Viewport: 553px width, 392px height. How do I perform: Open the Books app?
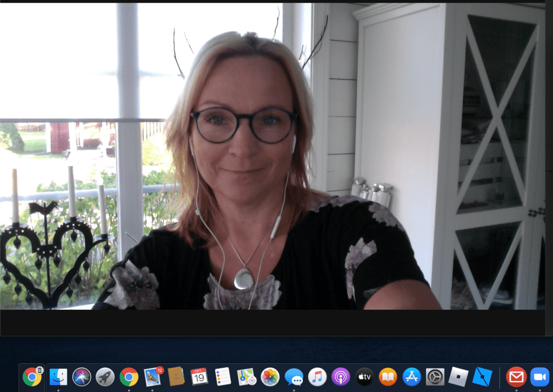pos(388,377)
